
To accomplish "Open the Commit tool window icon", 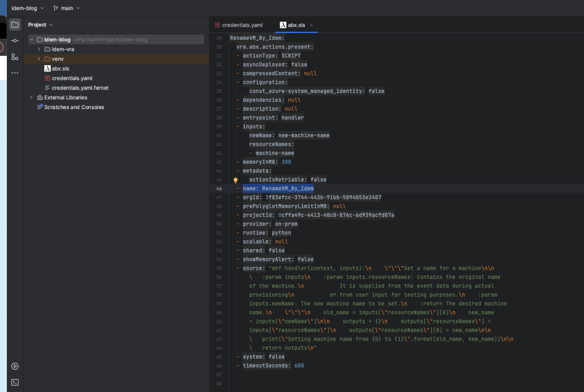I will pos(15,41).
